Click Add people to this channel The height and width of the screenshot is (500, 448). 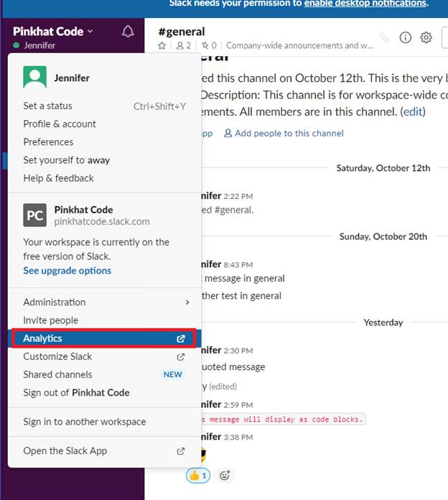click(x=284, y=134)
